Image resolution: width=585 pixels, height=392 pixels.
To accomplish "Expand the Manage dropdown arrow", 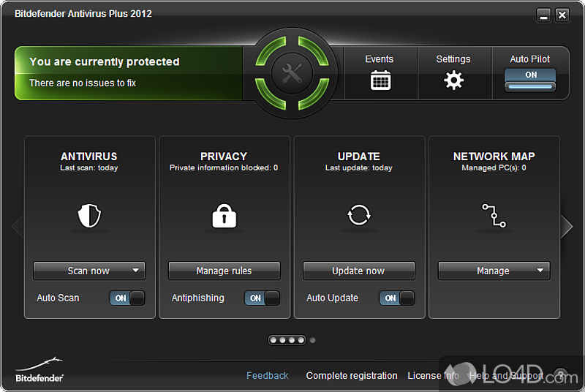I will coord(540,271).
